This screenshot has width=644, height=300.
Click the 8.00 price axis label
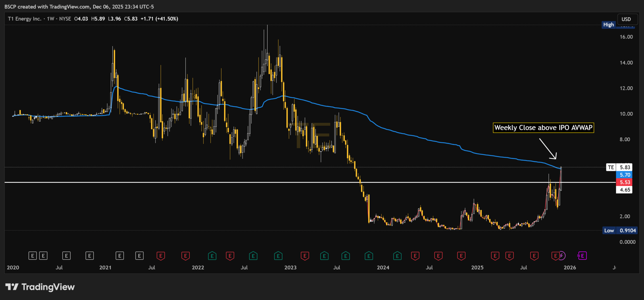(625, 139)
